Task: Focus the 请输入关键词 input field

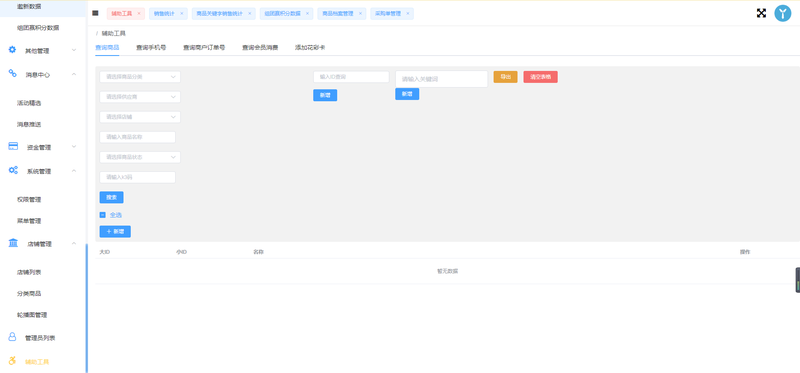Action: point(441,79)
